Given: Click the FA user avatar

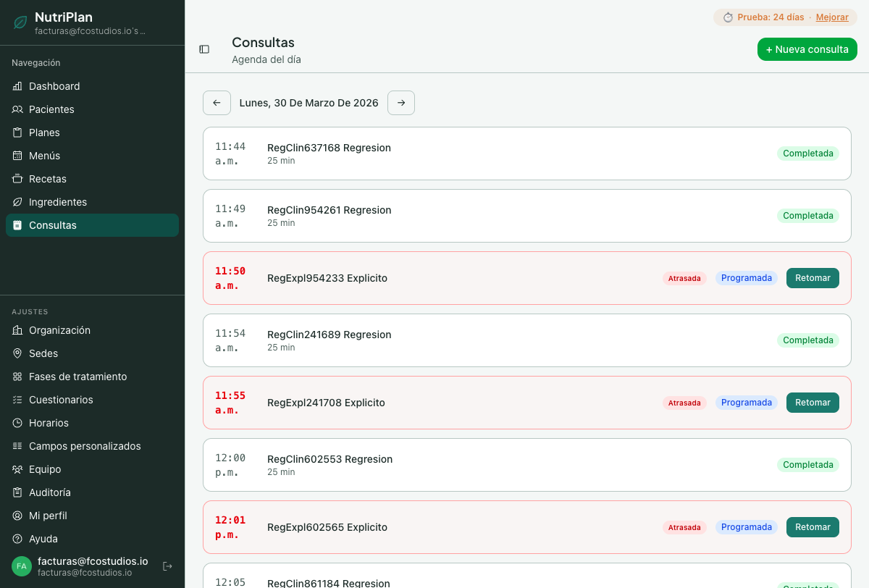Looking at the screenshot, I should (22, 566).
